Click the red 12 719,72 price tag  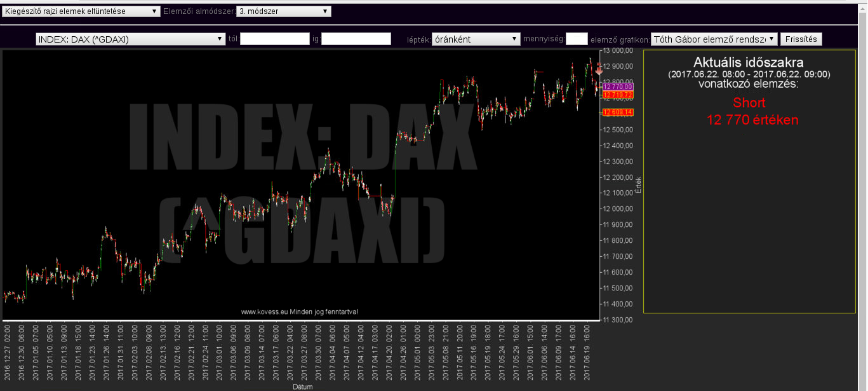617,95
